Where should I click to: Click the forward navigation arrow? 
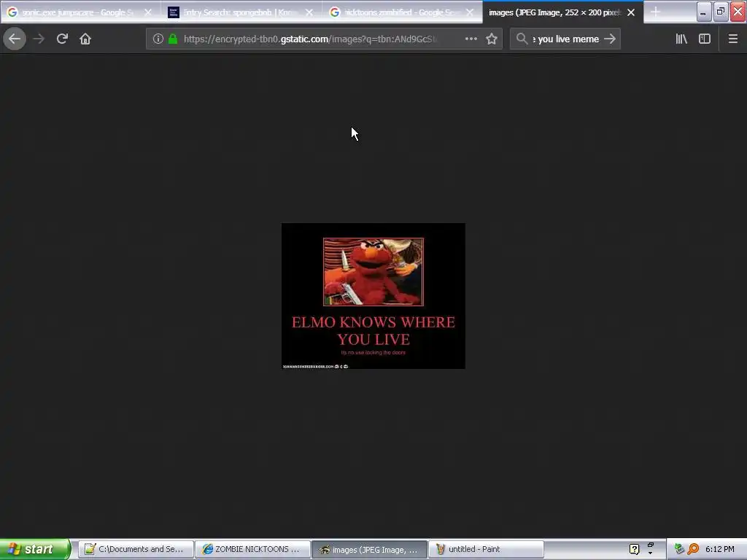tap(39, 39)
